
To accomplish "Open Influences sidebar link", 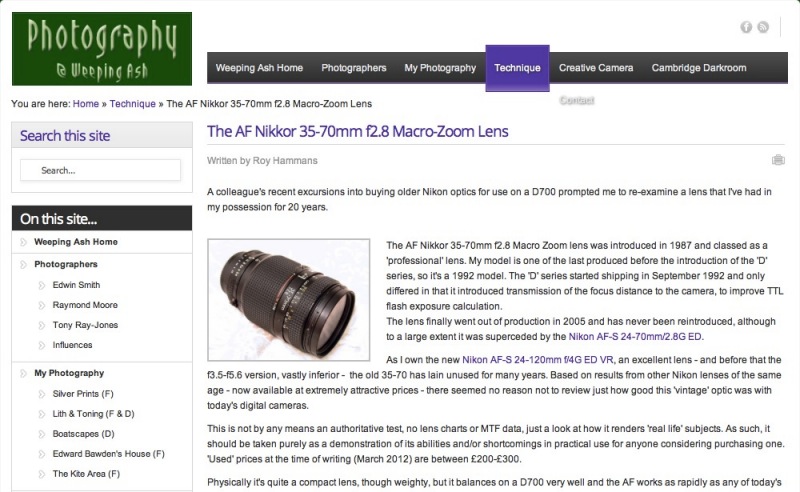I will (x=72, y=345).
